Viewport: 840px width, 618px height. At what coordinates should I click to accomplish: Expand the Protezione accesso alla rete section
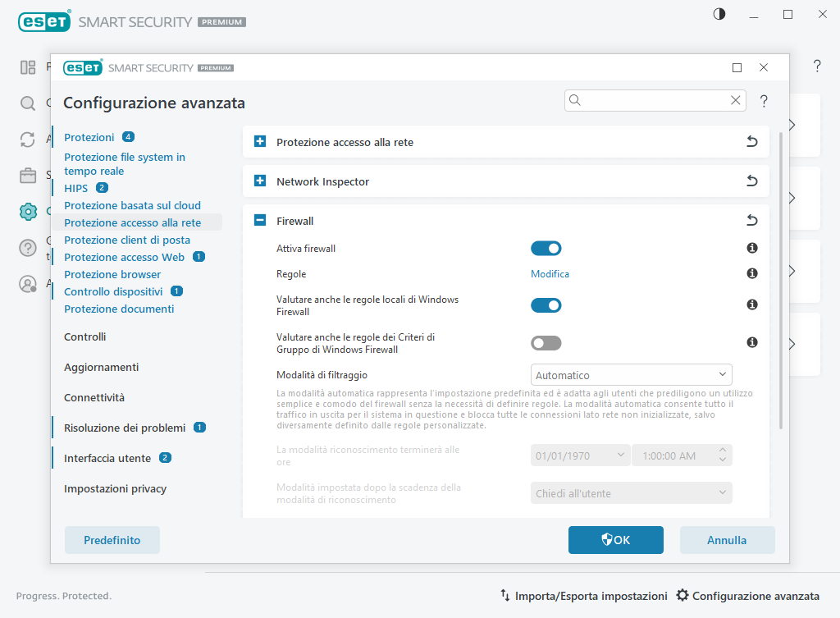[260, 142]
